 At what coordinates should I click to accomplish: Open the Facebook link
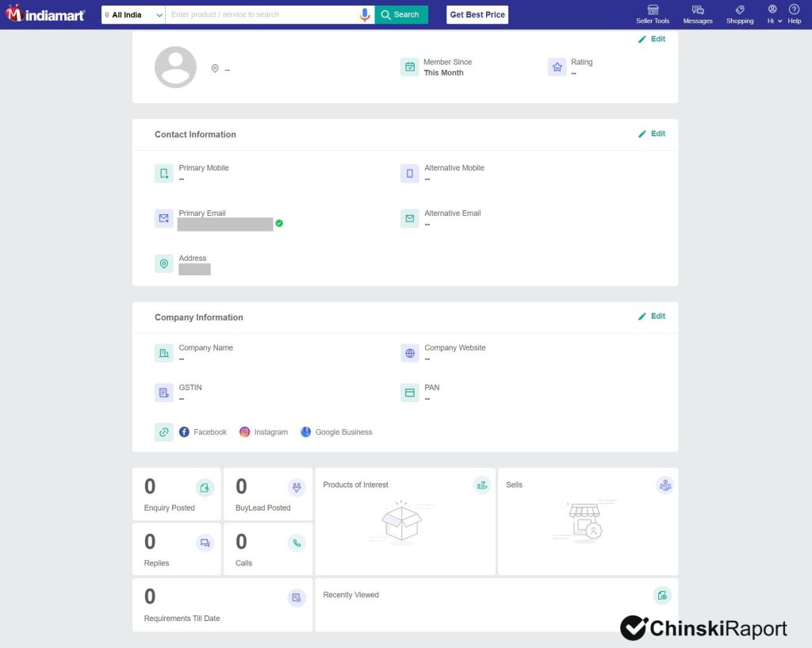202,432
